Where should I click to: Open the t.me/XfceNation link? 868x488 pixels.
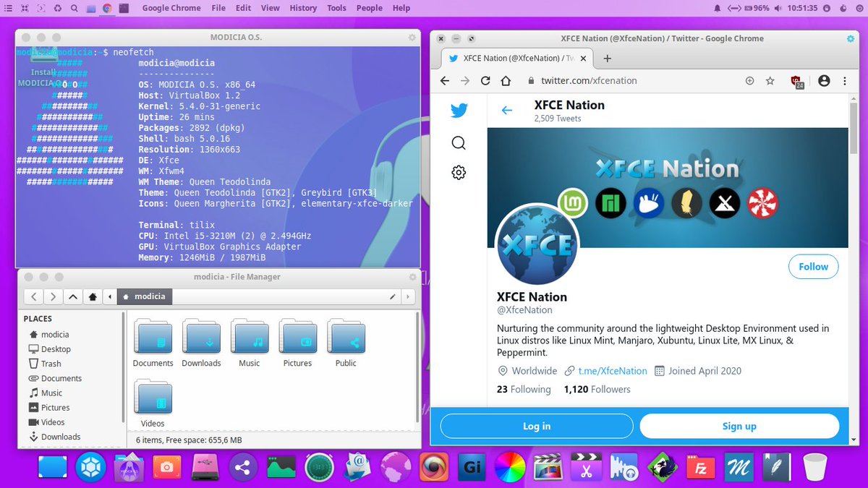pyautogui.click(x=612, y=371)
